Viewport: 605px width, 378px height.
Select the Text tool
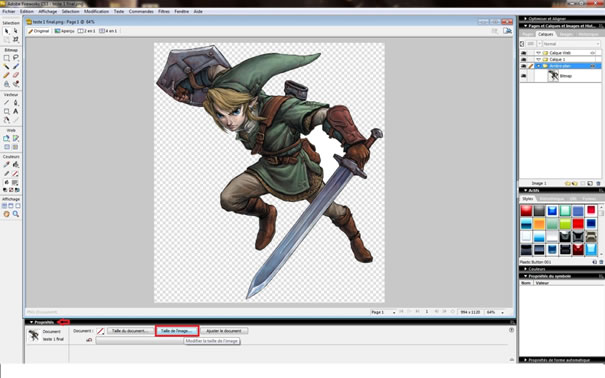pyautogui.click(x=15, y=111)
